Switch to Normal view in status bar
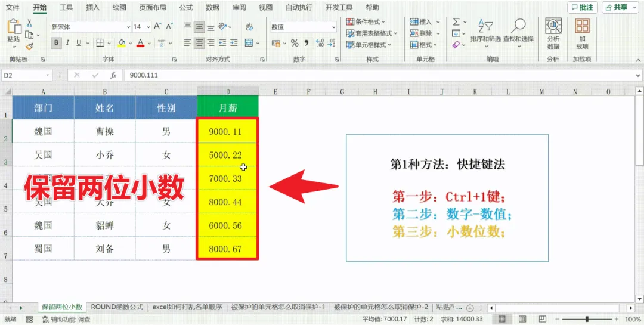 (x=502, y=319)
